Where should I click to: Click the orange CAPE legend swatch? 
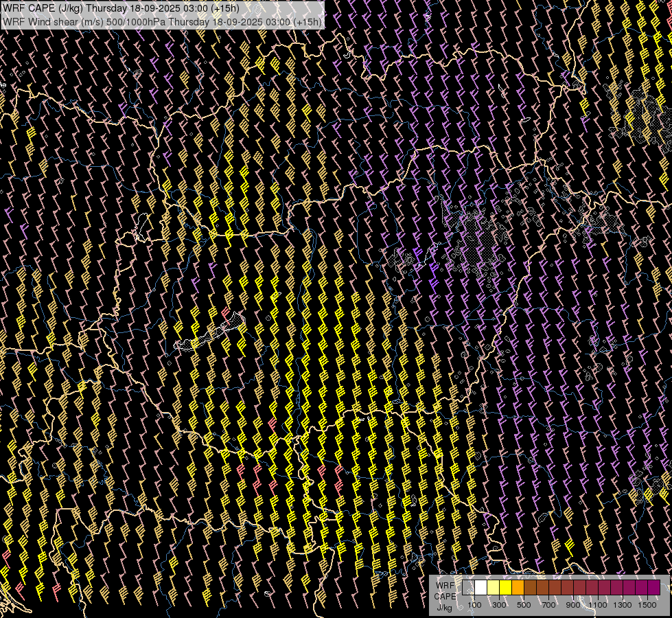(518, 587)
